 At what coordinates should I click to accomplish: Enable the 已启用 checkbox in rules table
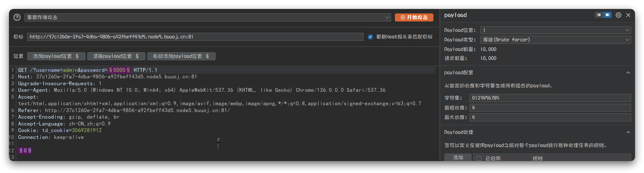click(479, 158)
